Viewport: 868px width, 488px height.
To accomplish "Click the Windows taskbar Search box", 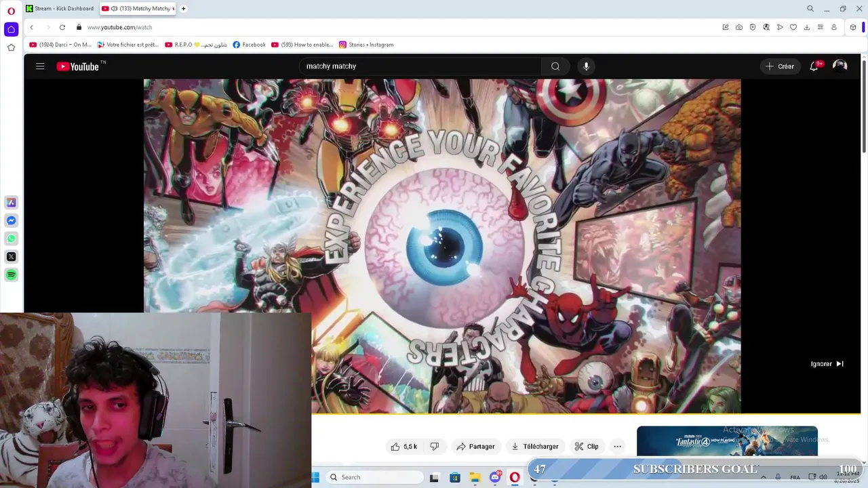I will click(x=374, y=477).
